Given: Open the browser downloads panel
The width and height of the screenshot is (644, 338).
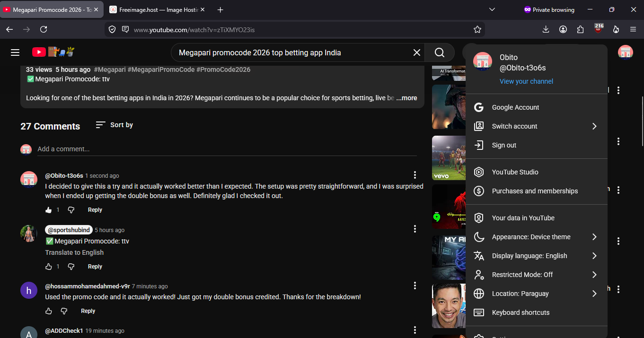Looking at the screenshot, I should (546, 29).
